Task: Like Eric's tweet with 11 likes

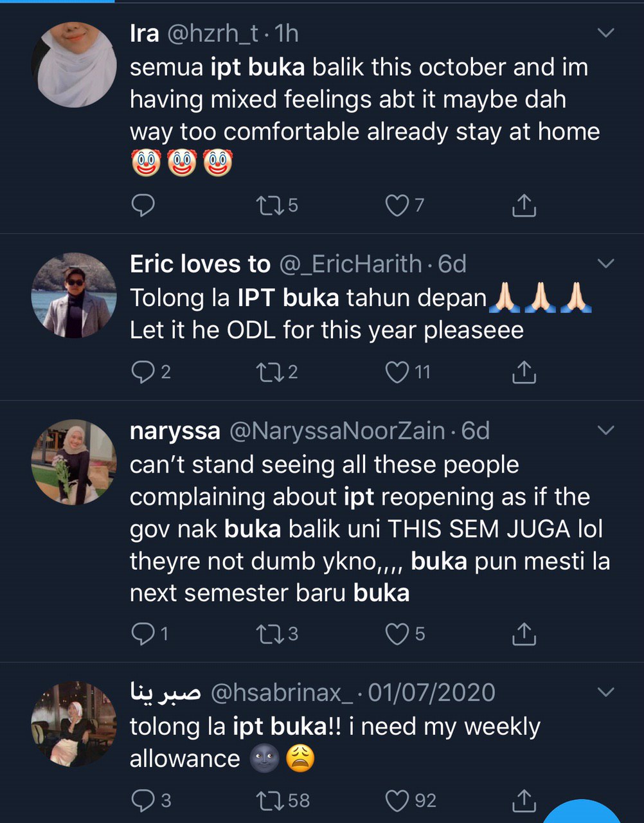Action: coord(397,372)
